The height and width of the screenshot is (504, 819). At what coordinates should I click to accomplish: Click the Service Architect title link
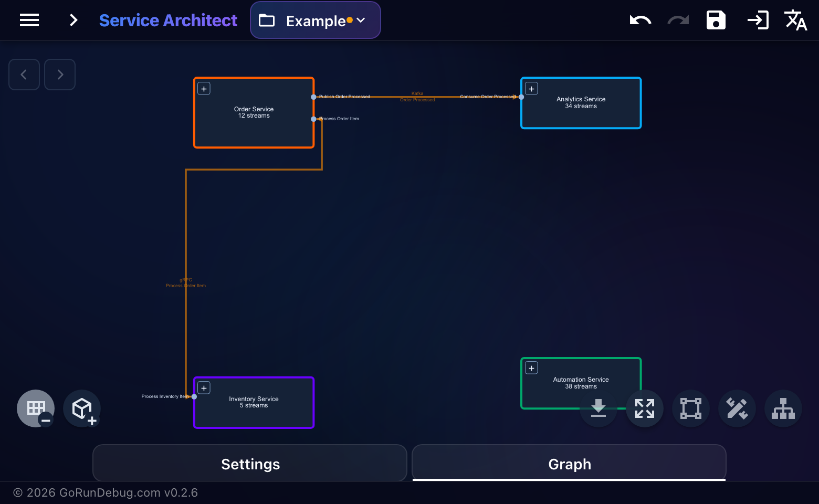pos(168,20)
